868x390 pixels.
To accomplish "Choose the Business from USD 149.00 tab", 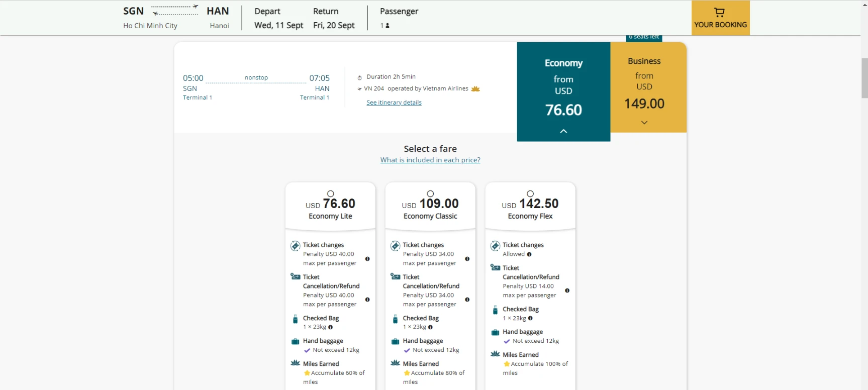I will [648, 87].
